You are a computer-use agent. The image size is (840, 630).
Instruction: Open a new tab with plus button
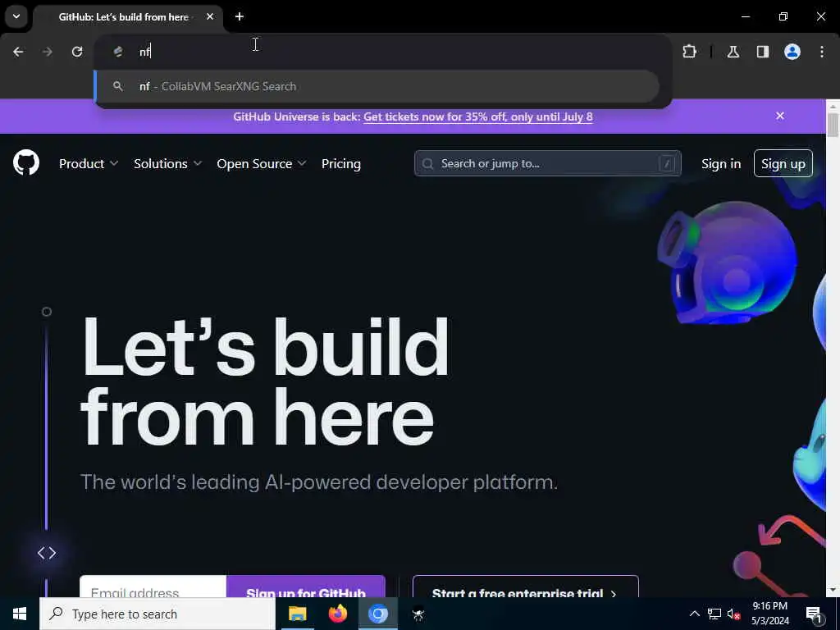(240, 16)
